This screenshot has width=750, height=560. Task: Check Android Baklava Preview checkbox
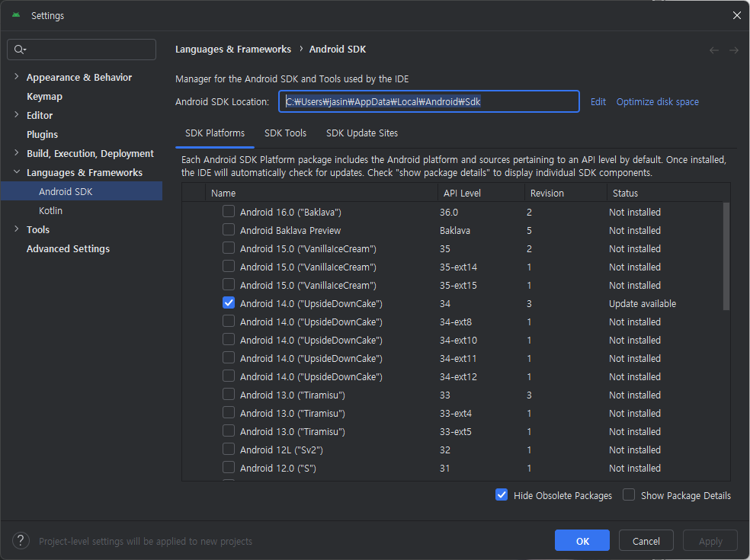(229, 229)
